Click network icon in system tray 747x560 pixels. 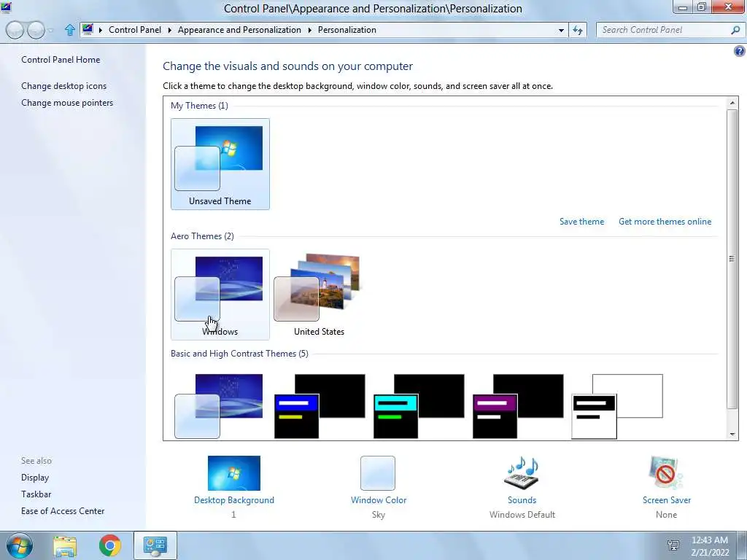tap(673, 545)
